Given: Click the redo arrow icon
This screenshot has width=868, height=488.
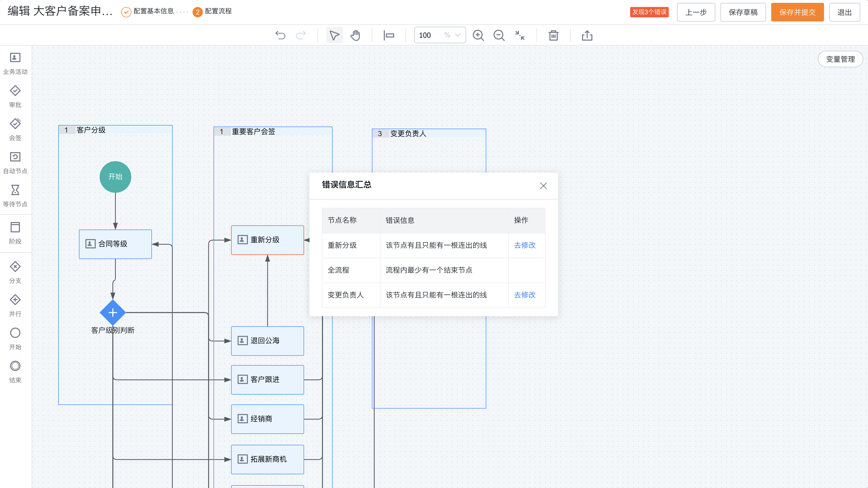Looking at the screenshot, I should coord(300,35).
